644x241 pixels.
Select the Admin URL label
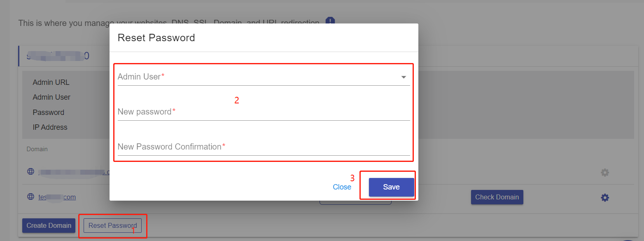point(51,82)
